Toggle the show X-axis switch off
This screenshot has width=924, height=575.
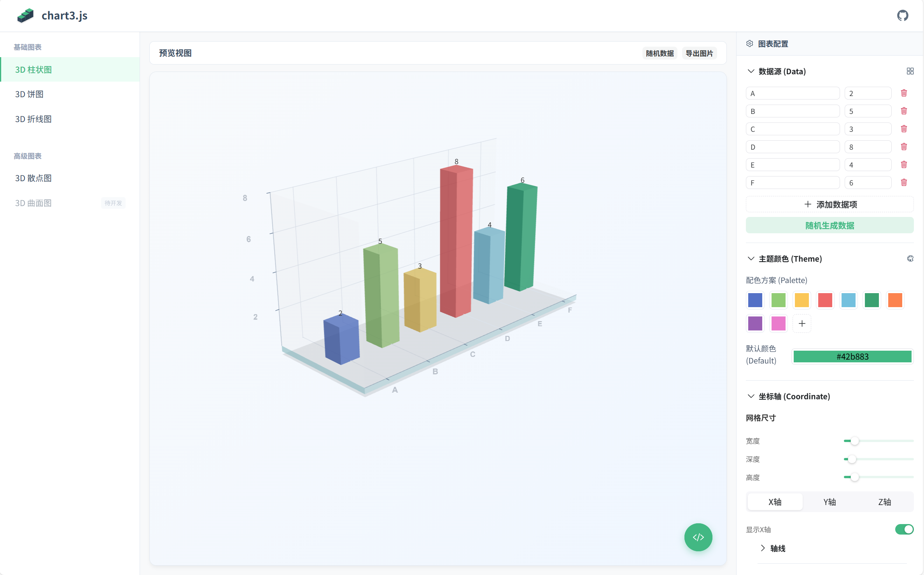pyautogui.click(x=904, y=529)
